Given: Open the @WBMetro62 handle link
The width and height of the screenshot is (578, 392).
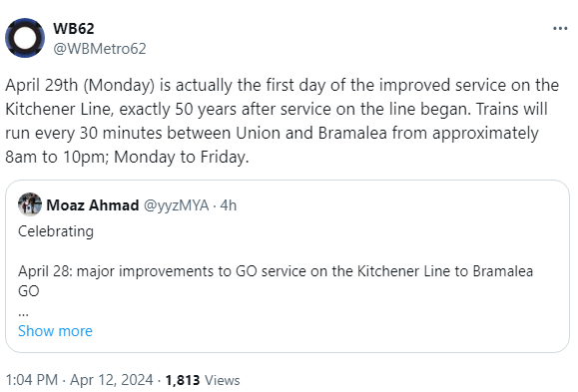Looking at the screenshot, I should (100, 49).
